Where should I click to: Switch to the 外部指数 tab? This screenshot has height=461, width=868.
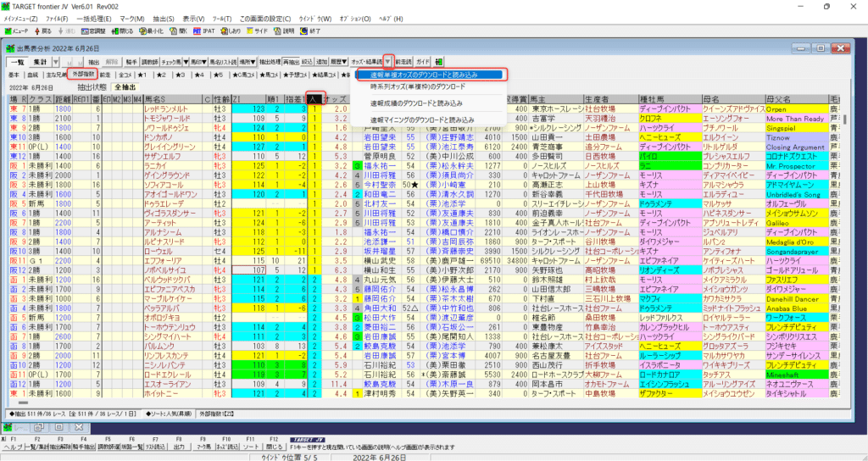point(83,75)
